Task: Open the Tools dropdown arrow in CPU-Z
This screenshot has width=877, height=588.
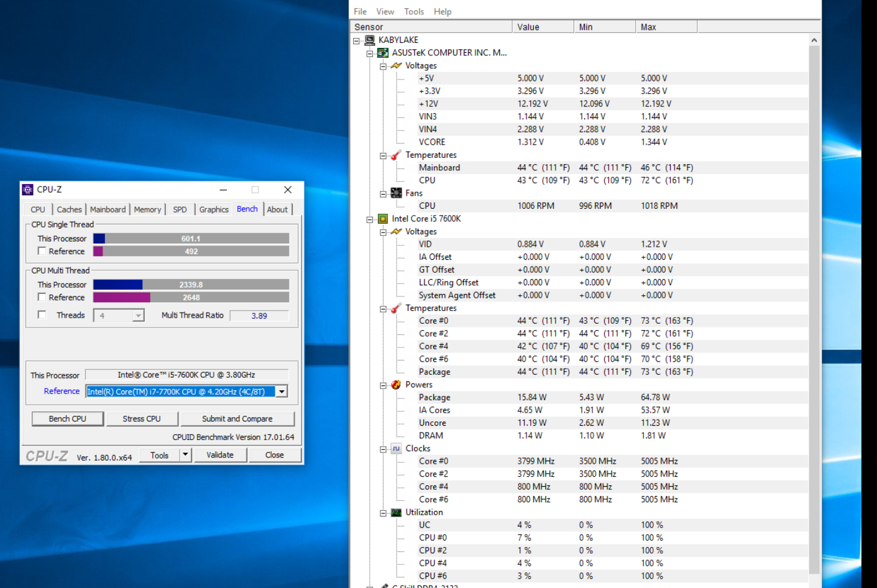Action: pyautogui.click(x=185, y=455)
